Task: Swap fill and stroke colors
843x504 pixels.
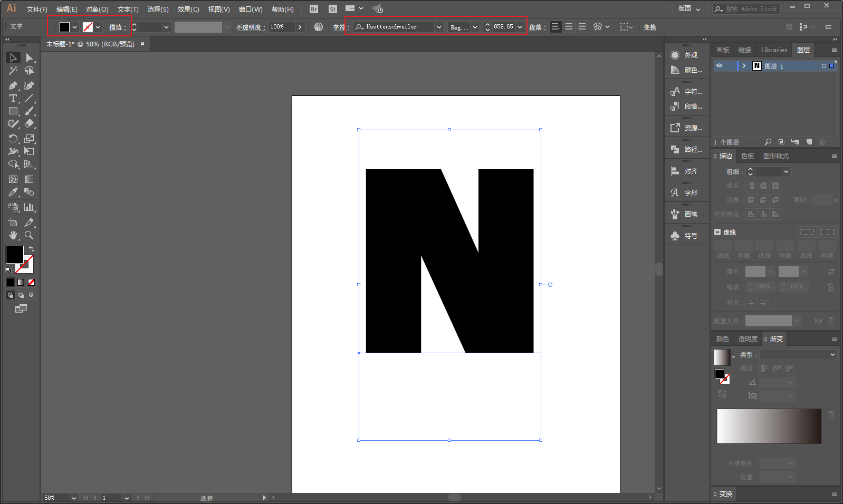Action: pyautogui.click(x=32, y=249)
